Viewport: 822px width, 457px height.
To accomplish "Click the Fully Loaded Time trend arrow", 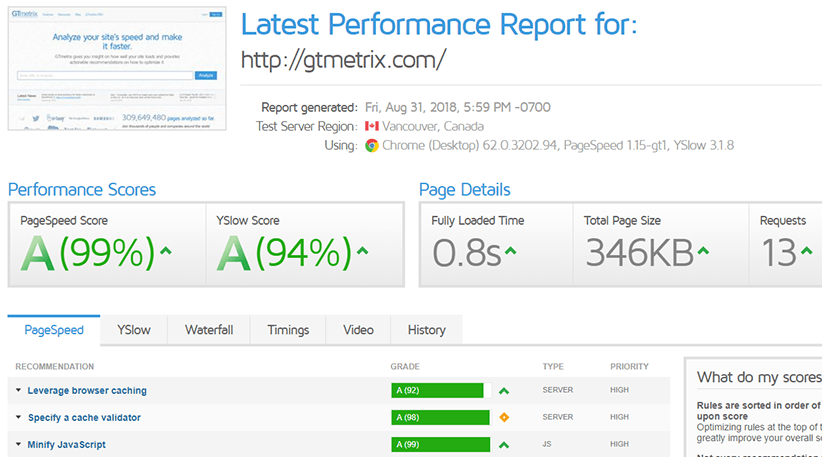I will [510, 251].
